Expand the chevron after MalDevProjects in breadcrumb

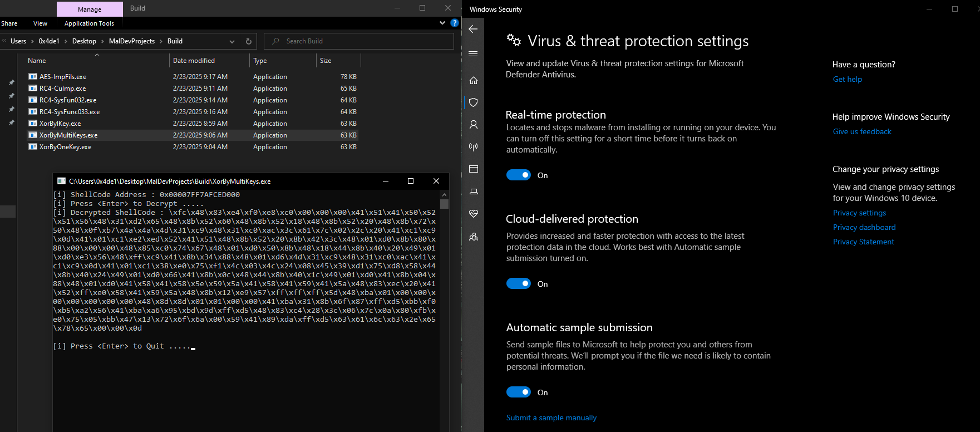click(x=161, y=41)
